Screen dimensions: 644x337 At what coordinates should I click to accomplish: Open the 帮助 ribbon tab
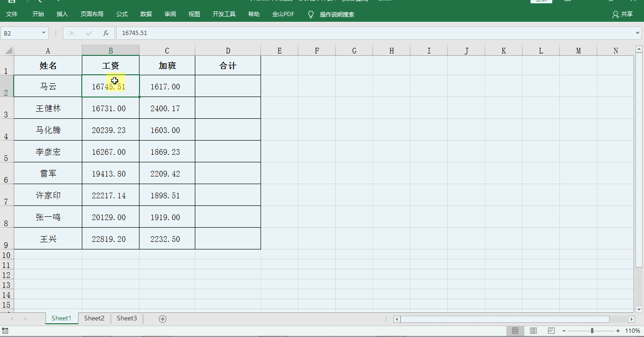254,14
